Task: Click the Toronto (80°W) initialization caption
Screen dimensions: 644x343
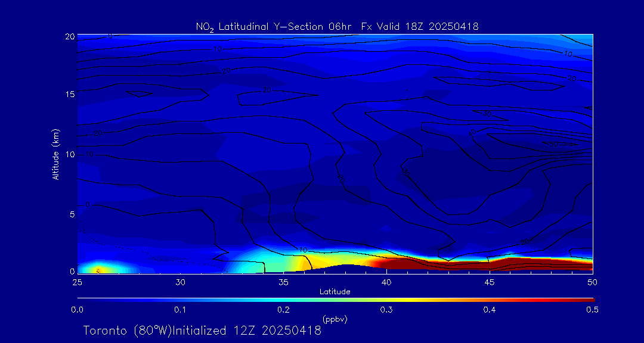Action: (202, 330)
